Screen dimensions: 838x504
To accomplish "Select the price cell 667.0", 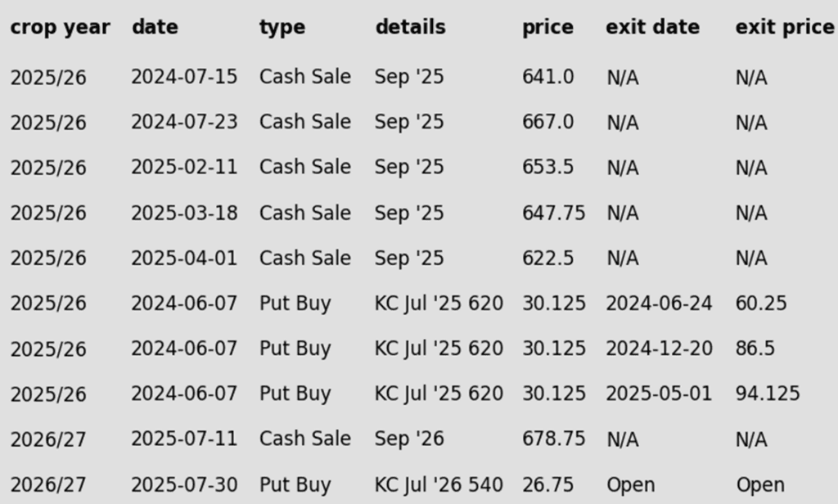I will pos(547,122).
